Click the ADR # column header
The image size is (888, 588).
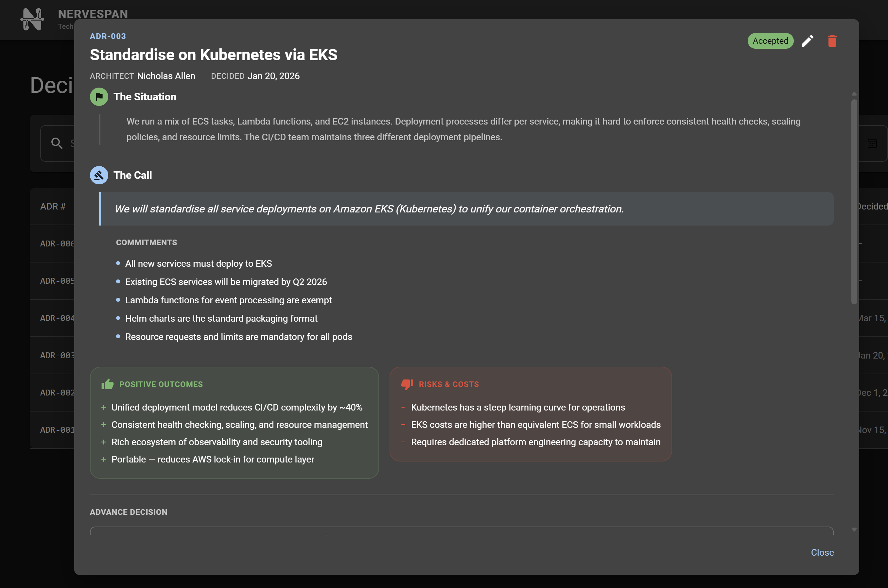[x=53, y=206]
